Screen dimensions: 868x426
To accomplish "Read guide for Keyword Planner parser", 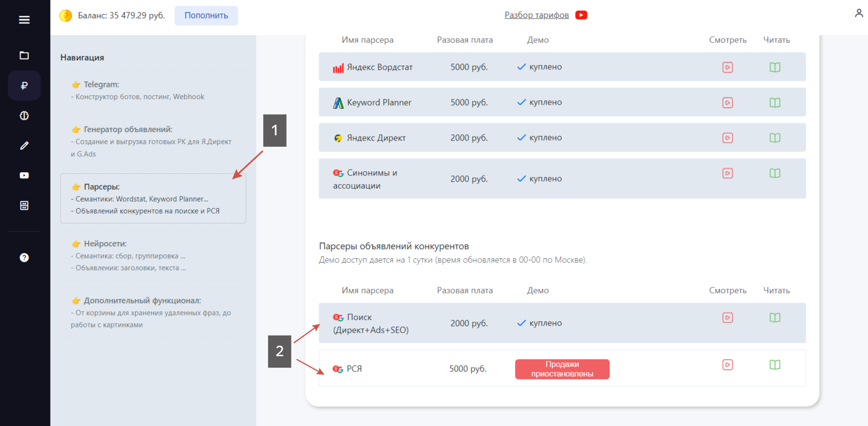I will click(x=775, y=103).
